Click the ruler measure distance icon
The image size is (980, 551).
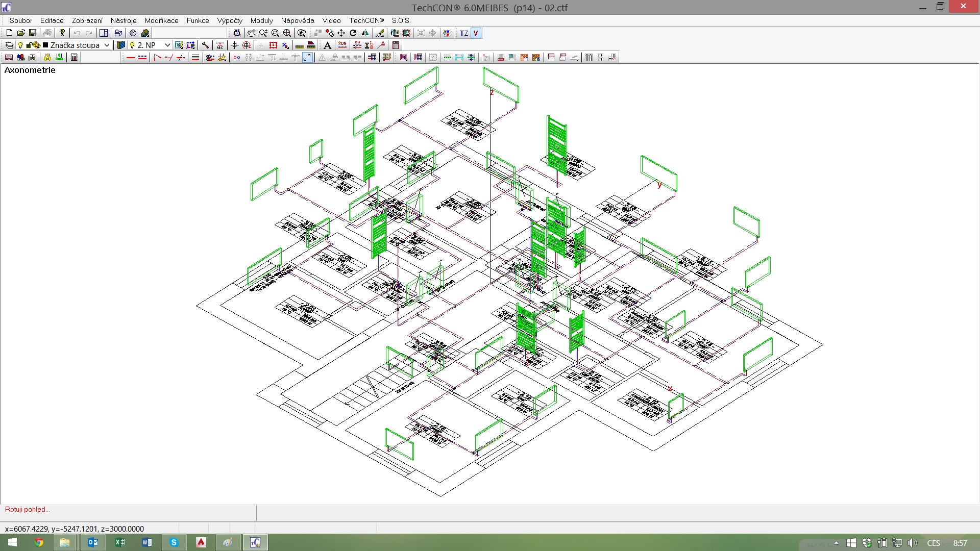pyautogui.click(x=300, y=45)
